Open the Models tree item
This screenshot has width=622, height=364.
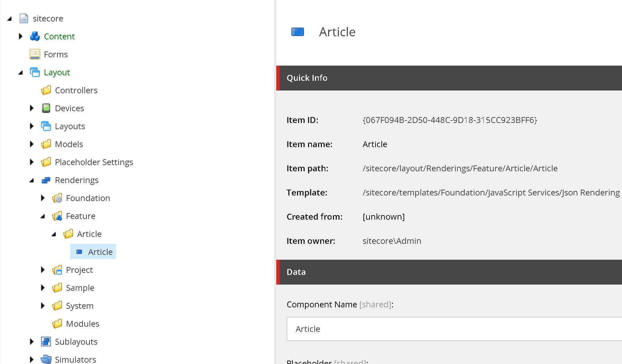[69, 144]
